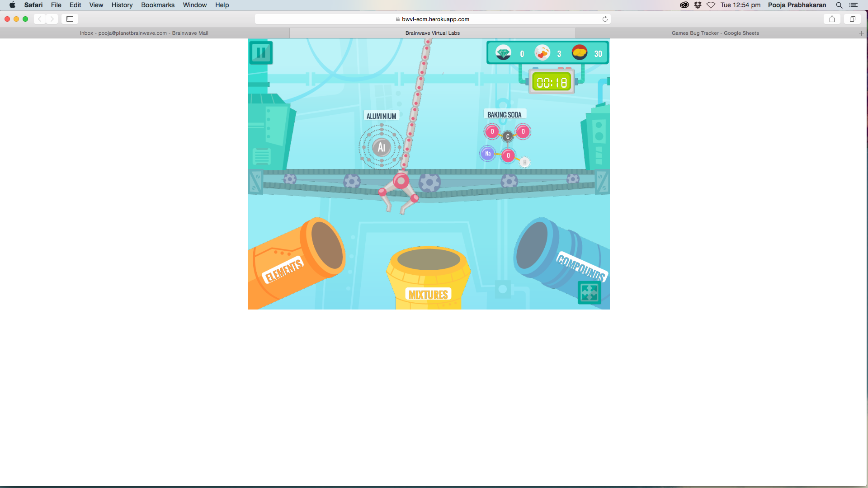Select the Aluminium atom on the conveyor
868x488 pixels.
pyautogui.click(x=382, y=147)
